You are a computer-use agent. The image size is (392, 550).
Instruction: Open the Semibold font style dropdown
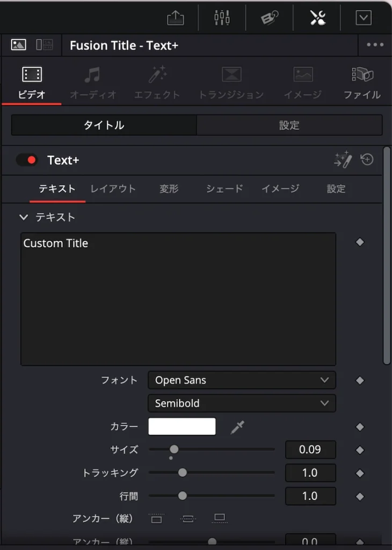[242, 403]
